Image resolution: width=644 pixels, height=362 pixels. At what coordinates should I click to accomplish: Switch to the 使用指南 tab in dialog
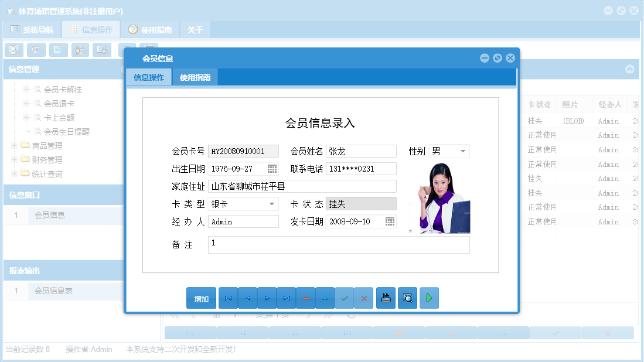pos(195,77)
